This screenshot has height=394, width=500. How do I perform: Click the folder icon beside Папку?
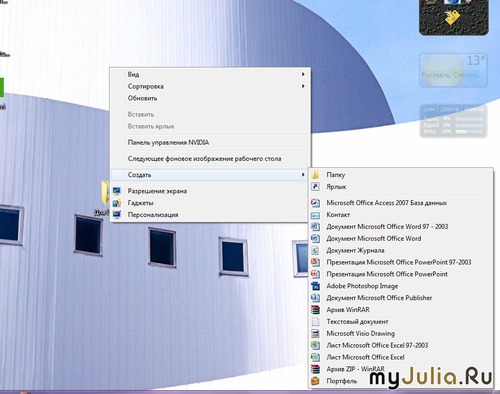(x=315, y=175)
